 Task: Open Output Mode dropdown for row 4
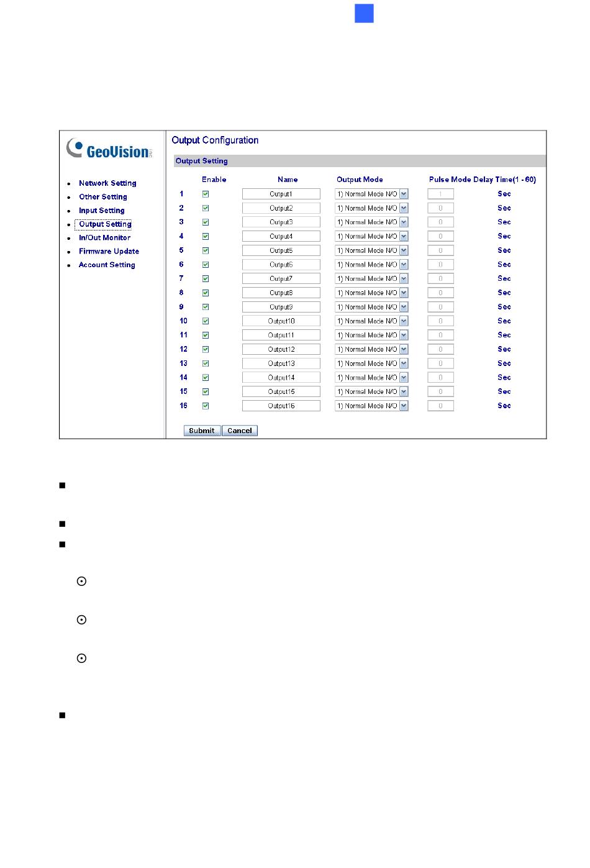[x=371, y=237]
